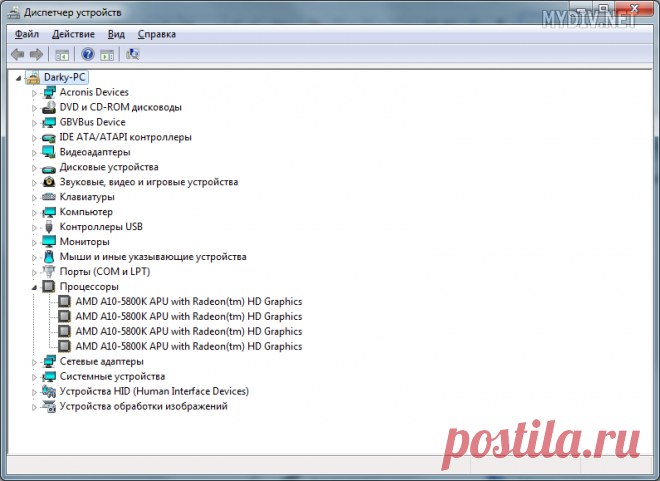Click the show/hide console tree toolbar icon
The height and width of the screenshot is (481, 660).
tap(62, 55)
